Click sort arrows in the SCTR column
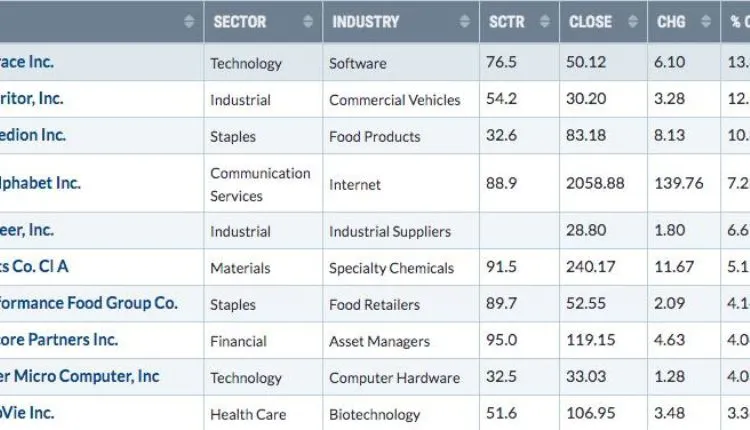The height and width of the screenshot is (430, 750). (x=544, y=21)
